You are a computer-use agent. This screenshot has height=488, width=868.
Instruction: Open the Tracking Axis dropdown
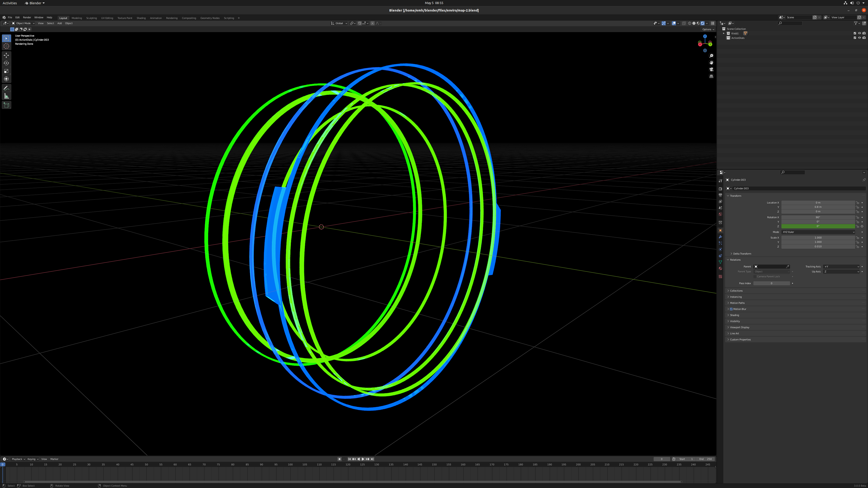coord(841,267)
